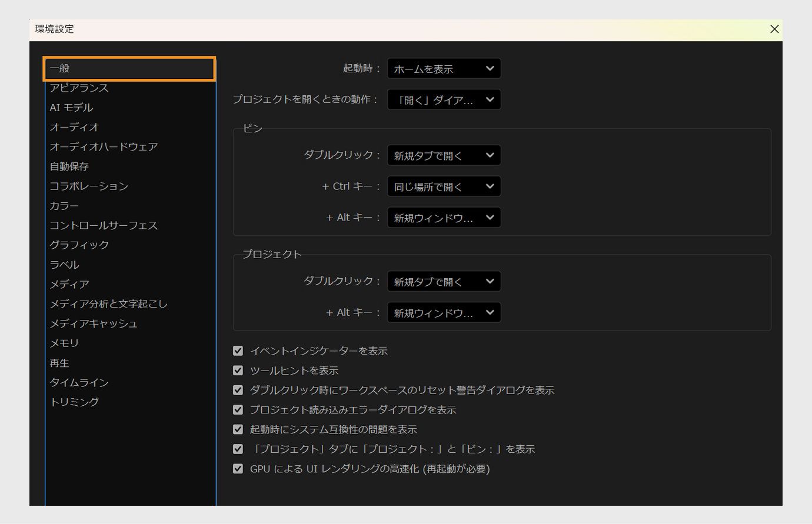This screenshot has width=812, height=524.
Task: Open the + Alt キー dropdown in ビン section
Action: click(x=444, y=218)
